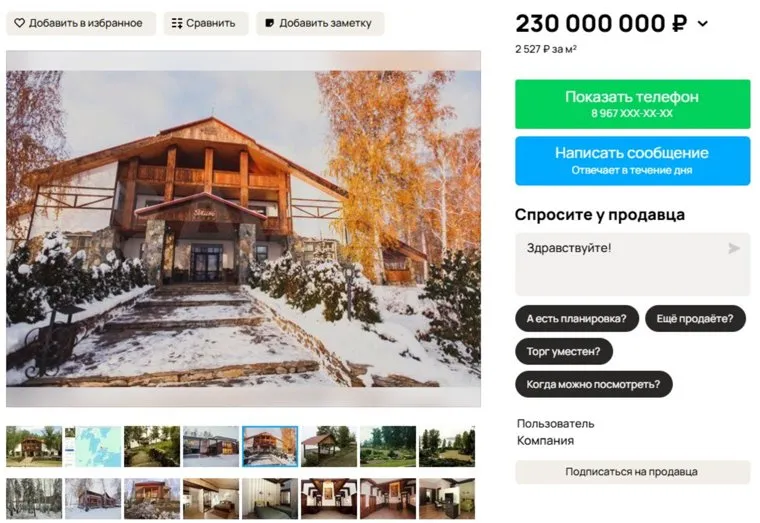Open the map thumbnail in the gallery

(93, 446)
